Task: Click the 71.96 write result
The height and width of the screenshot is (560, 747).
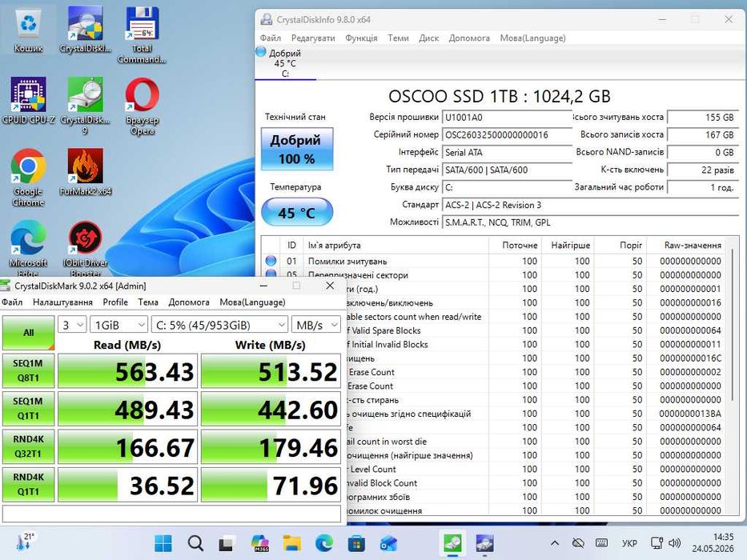Action: coord(271,486)
